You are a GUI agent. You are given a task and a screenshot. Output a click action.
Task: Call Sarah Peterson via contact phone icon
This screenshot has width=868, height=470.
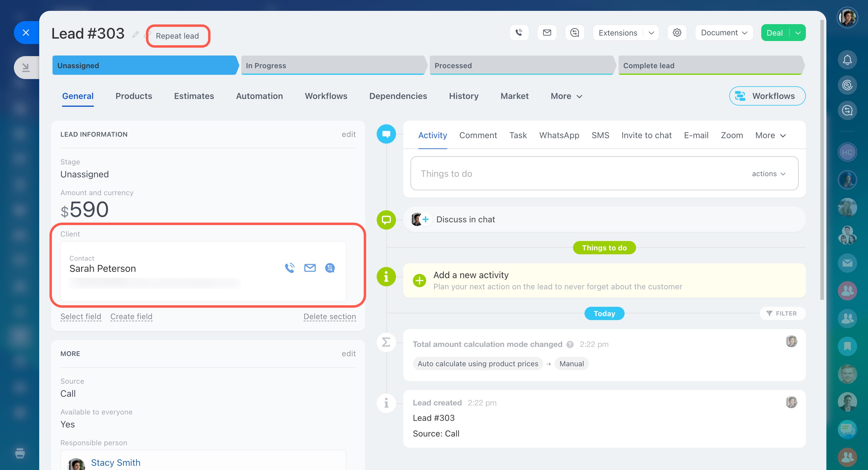(x=290, y=268)
